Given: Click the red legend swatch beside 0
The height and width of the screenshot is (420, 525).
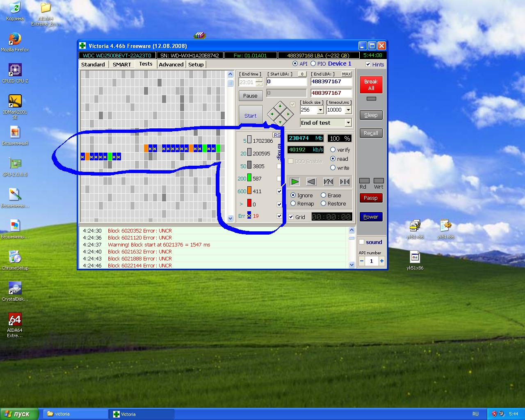Looking at the screenshot, I should pyautogui.click(x=249, y=203).
